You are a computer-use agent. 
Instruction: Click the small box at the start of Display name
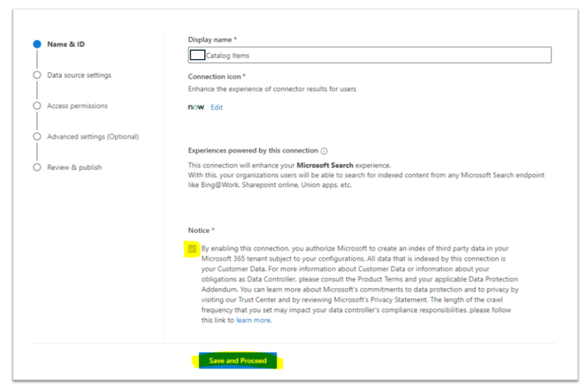197,55
